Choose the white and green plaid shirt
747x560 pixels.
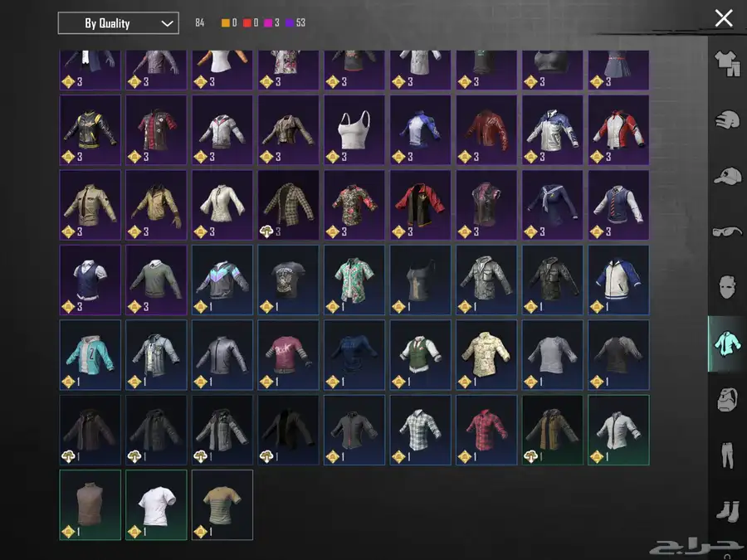pos(420,430)
